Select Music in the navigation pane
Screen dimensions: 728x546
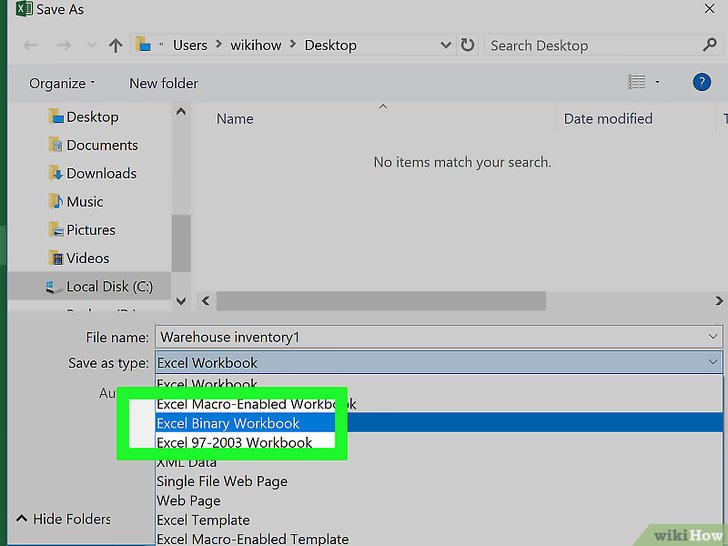click(x=76, y=202)
